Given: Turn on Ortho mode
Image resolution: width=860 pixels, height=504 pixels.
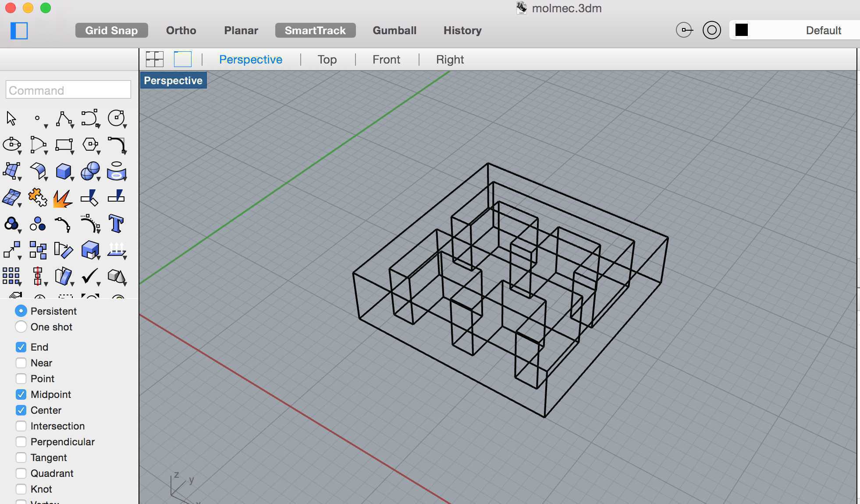Looking at the screenshot, I should [x=181, y=30].
